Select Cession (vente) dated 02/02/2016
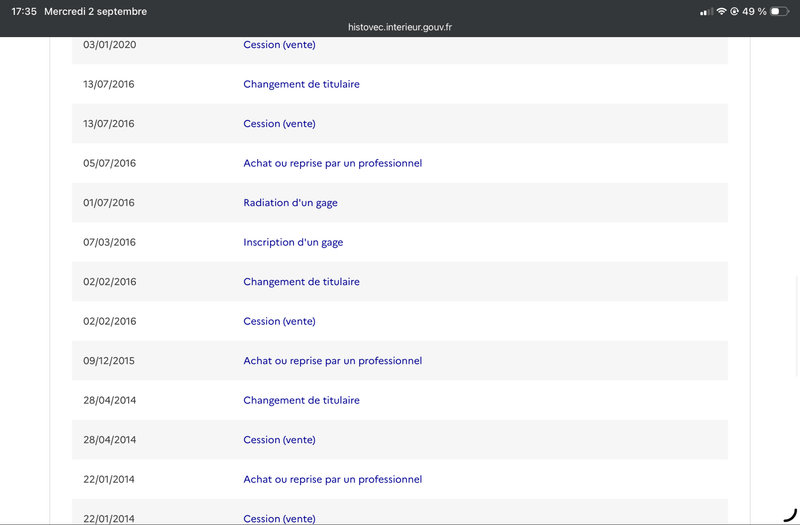800x525 pixels. pos(279,321)
